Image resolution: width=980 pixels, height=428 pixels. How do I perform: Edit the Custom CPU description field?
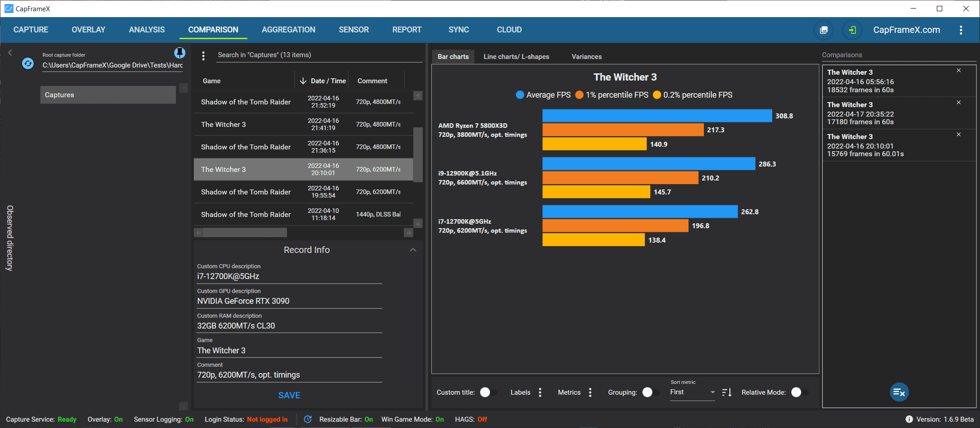tap(289, 276)
